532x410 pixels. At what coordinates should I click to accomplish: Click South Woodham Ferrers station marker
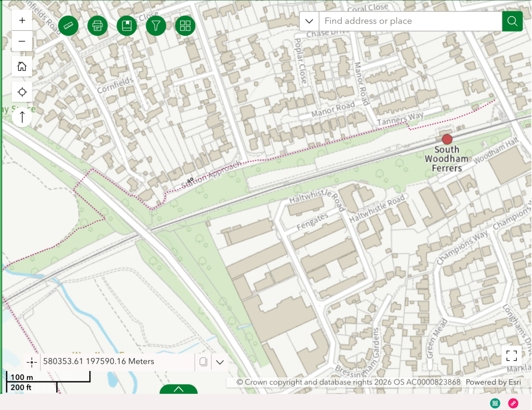click(x=447, y=139)
